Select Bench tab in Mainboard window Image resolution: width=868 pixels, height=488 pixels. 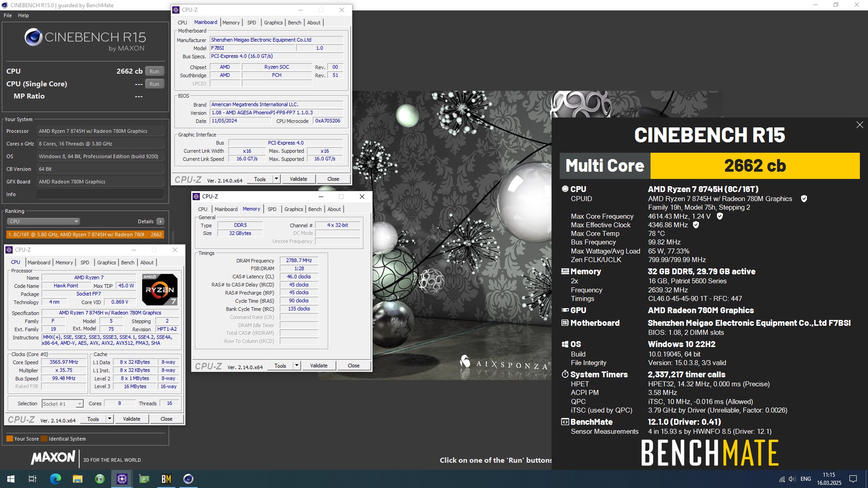[x=294, y=23]
